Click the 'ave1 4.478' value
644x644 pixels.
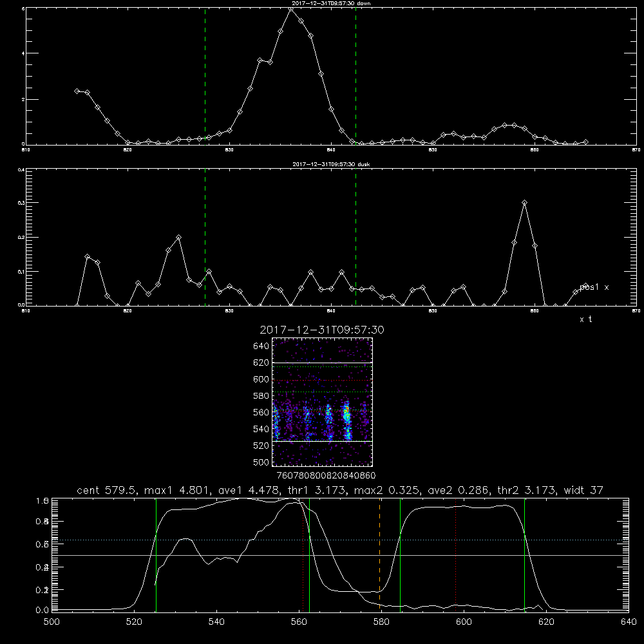tap(248, 490)
